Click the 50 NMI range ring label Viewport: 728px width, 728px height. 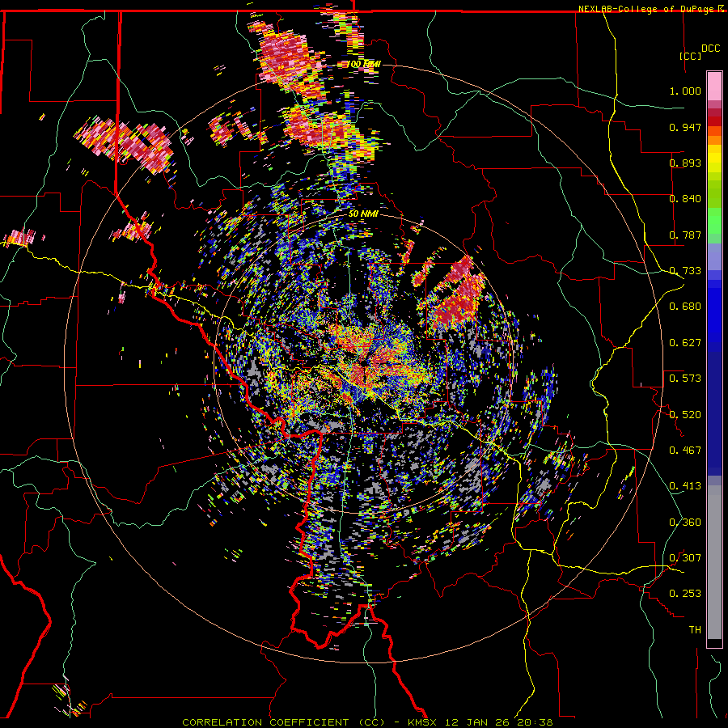coord(363,214)
